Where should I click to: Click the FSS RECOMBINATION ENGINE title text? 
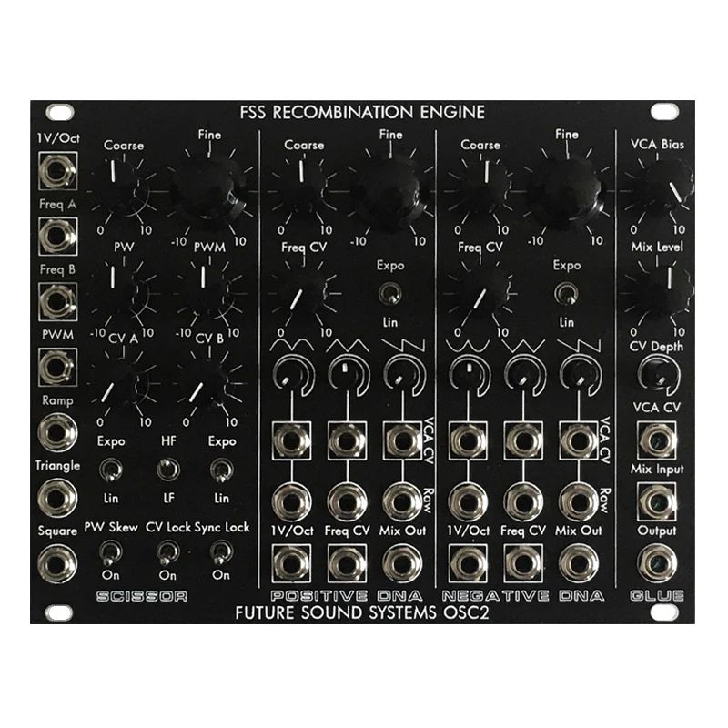pos(362,112)
